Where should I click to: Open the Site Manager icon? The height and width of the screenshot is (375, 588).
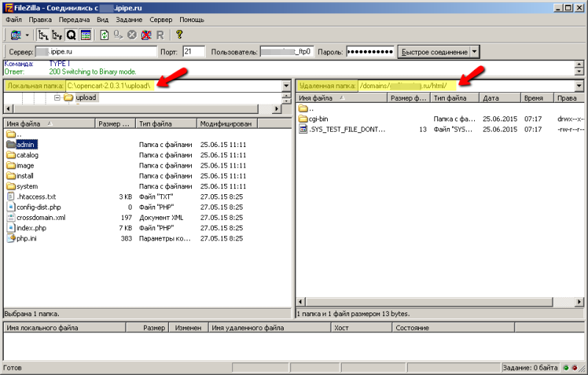[x=15, y=35]
